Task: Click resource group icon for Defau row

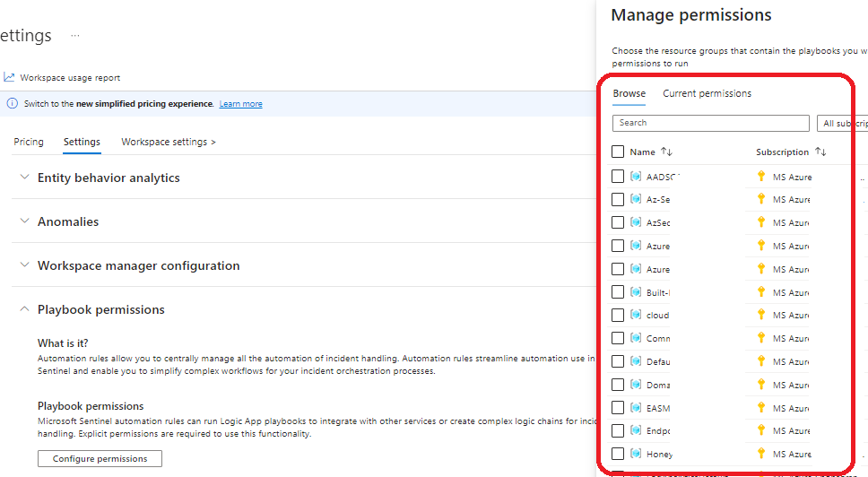Action: click(636, 361)
